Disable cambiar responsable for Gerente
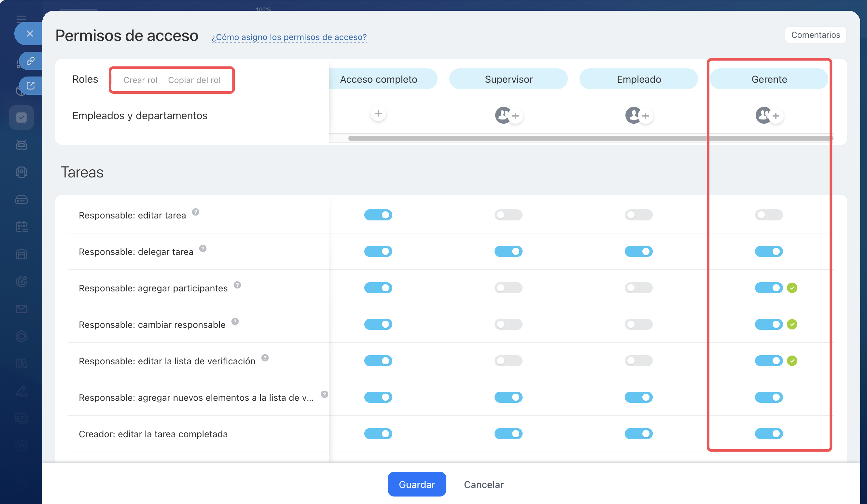Image resolution: width=867 pixels, height=504 pixels. pos(769,324)
